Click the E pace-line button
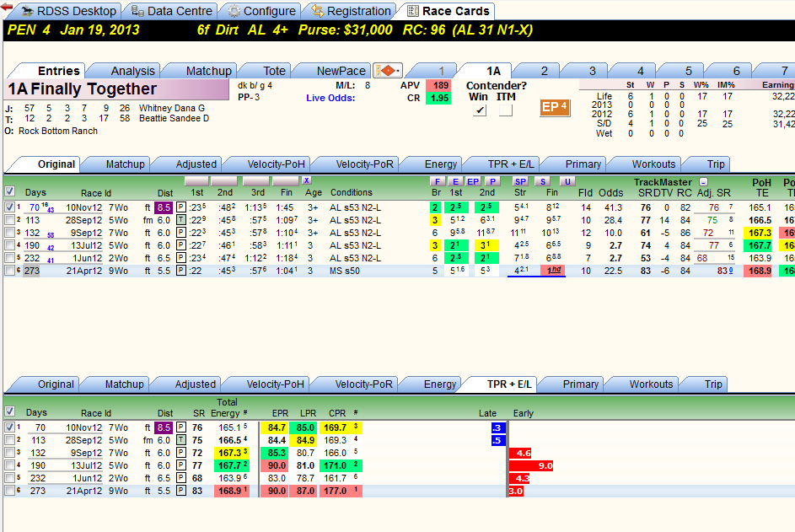The height and width of the screenshot is (532, 795). [x=456, y=181]
